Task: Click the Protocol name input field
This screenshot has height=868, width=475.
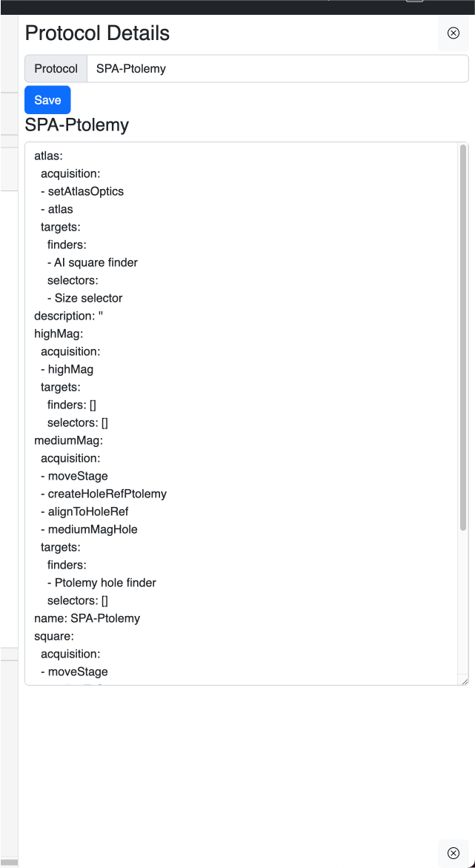Action: click(x=277, y=69)
